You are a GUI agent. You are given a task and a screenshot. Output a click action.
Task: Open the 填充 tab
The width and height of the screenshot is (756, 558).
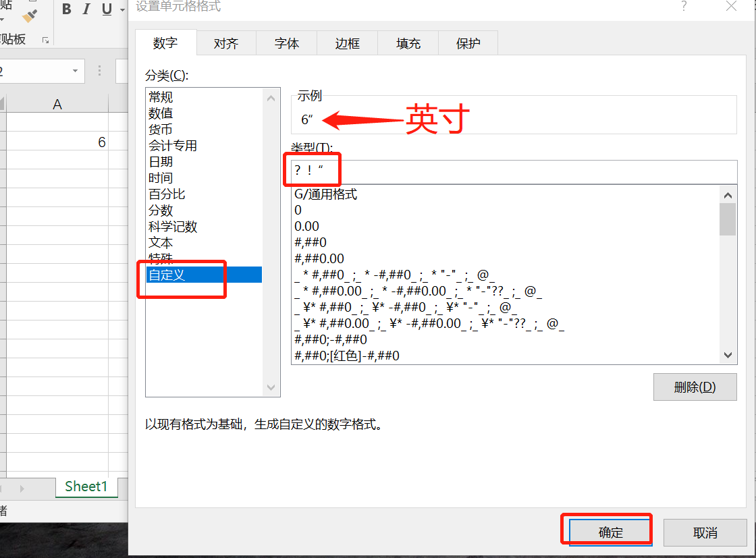408,43
